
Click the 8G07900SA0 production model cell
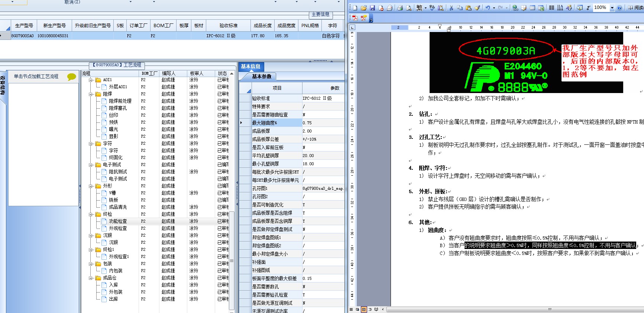(22, 36)
